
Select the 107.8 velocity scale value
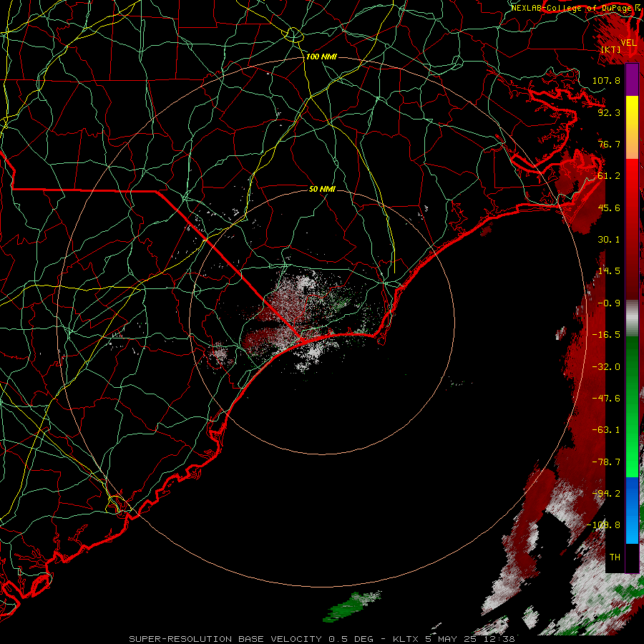[x=606, y=80]
